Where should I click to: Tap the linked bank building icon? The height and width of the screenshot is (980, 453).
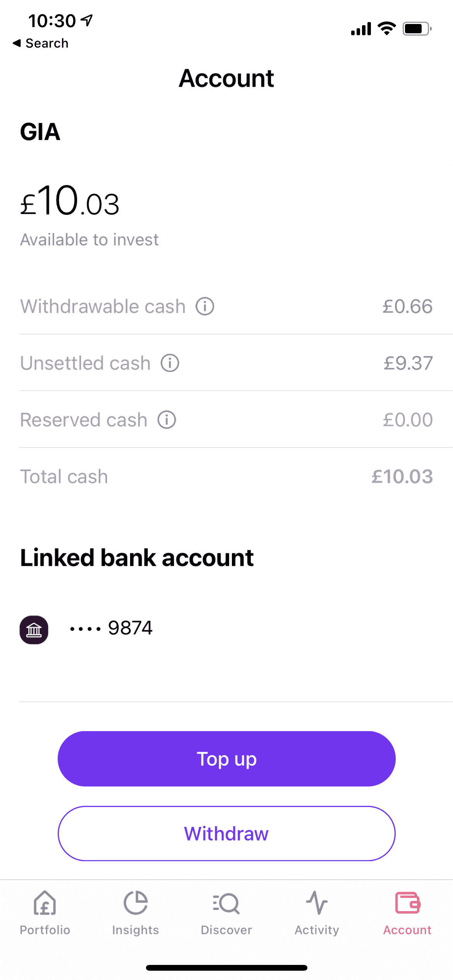[x=34, y=630]
